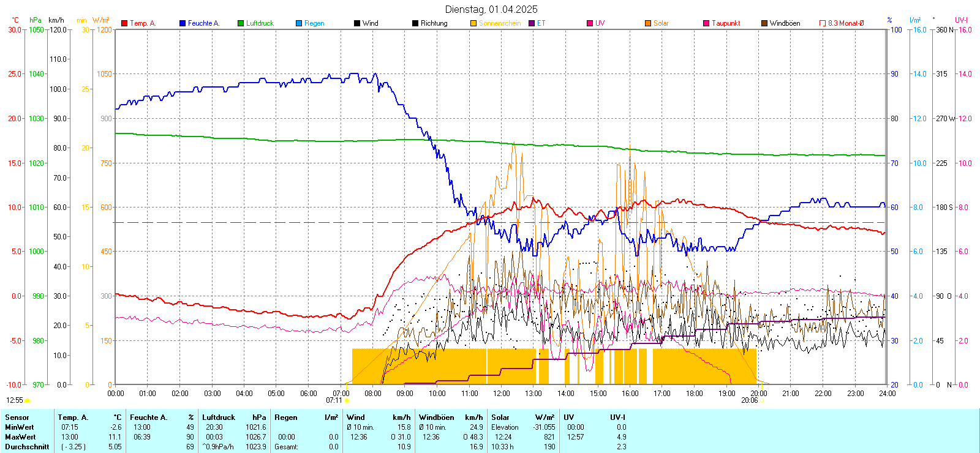
Task: Click the sunrise sun icon beside 07:11
Action: click(347, 401)
